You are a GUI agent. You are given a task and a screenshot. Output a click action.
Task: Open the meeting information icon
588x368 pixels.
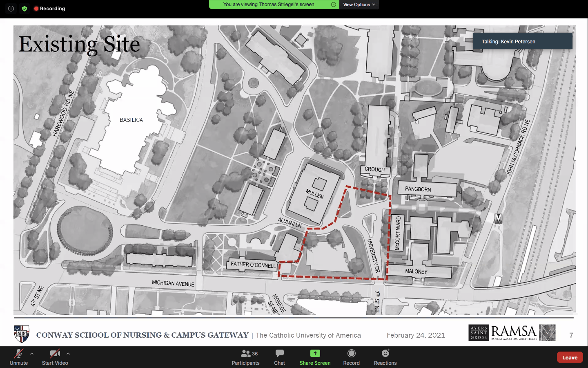point(11,8)
